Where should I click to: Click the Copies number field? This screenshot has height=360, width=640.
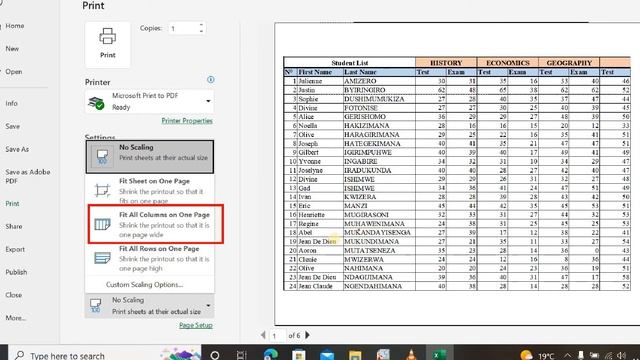pos(183,29)
